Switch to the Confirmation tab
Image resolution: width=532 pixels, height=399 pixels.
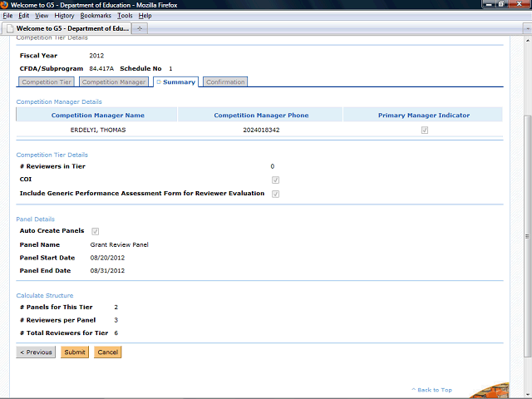225,81
